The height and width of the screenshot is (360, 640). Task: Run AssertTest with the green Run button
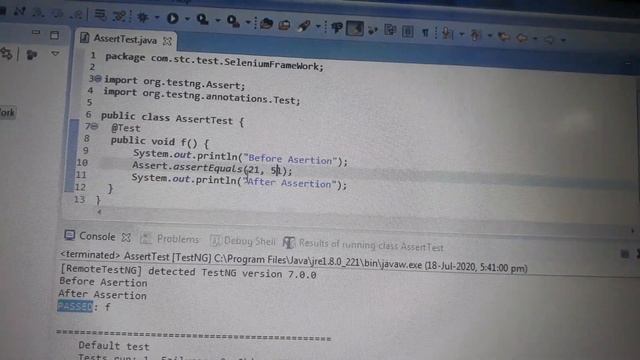(173, 18)
